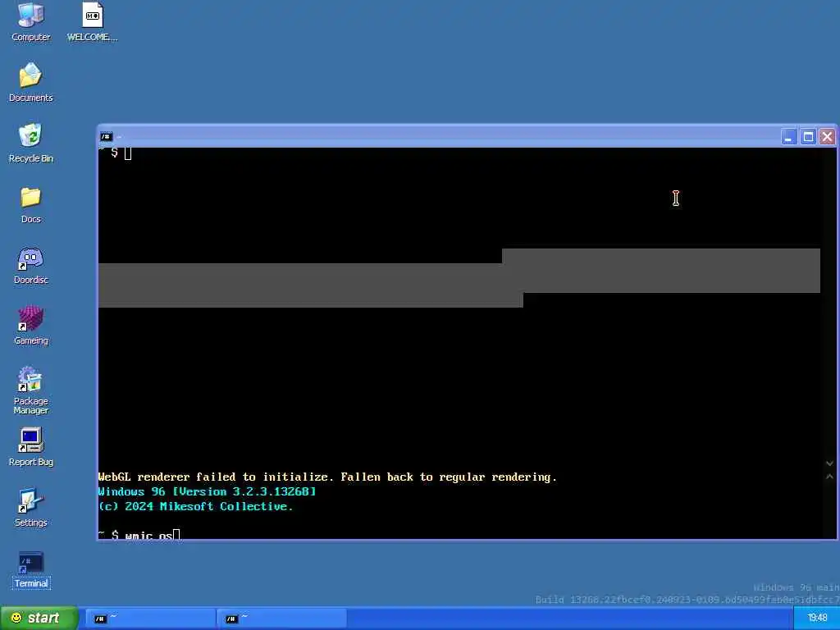The image size is (840, 630).
Task: Switch to the second terminal taskbar button
Action: point(282,619)
